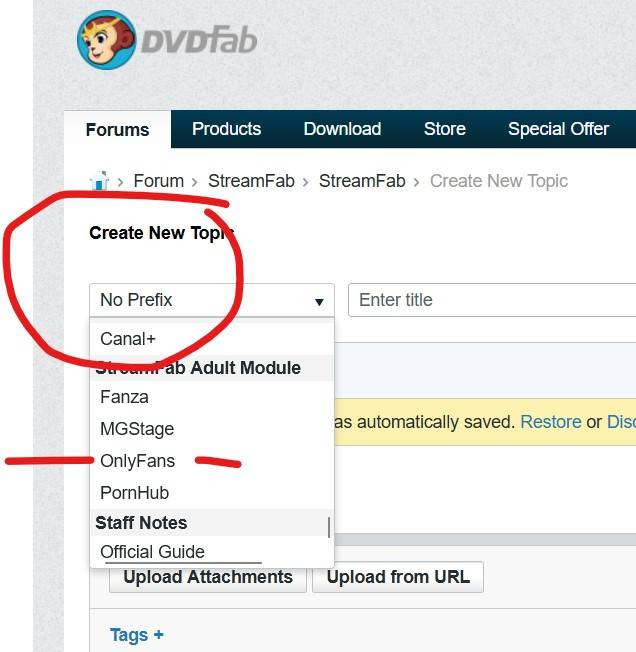
Task: Open the Special Offer menu
Action: pyautogui.click(x=558, y=129)
